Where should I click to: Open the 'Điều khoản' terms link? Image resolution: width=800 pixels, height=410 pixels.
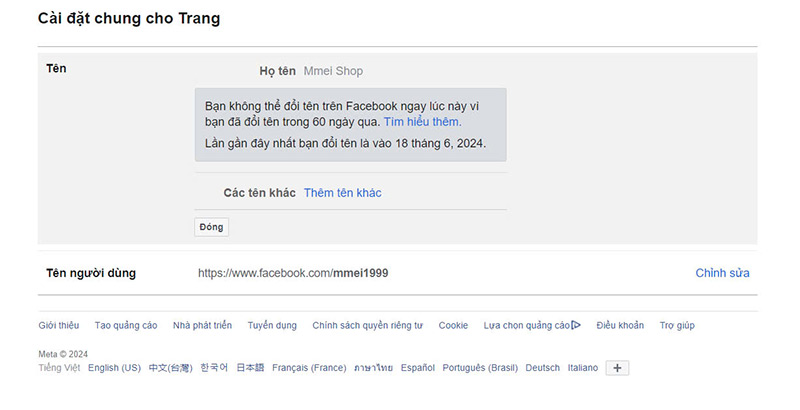620,326
